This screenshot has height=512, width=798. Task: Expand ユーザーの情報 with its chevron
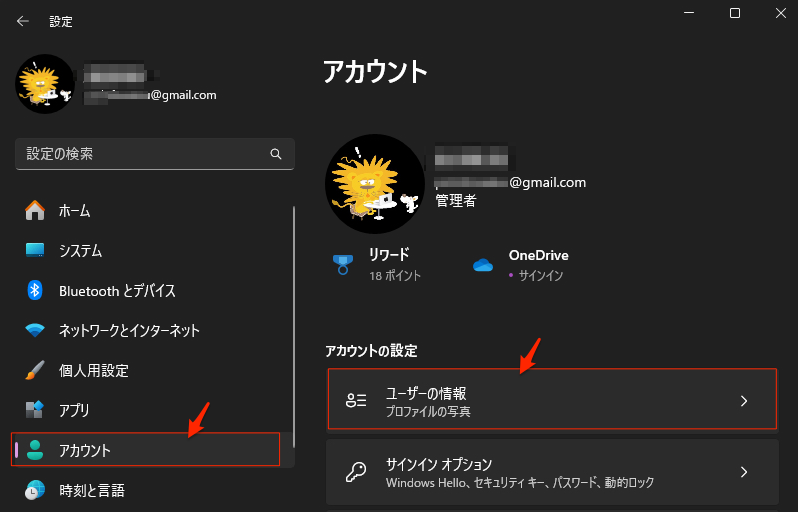pos(744,401)
